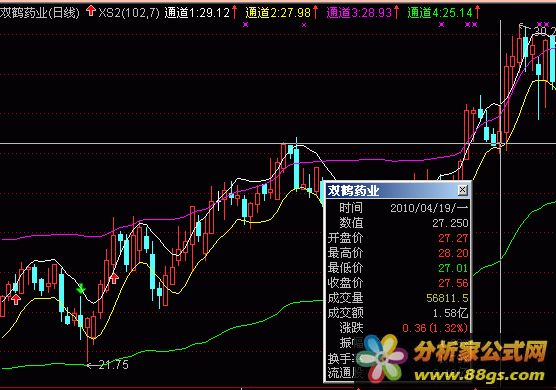Select the 最低价 value 27.01

[x=453, y=268]
